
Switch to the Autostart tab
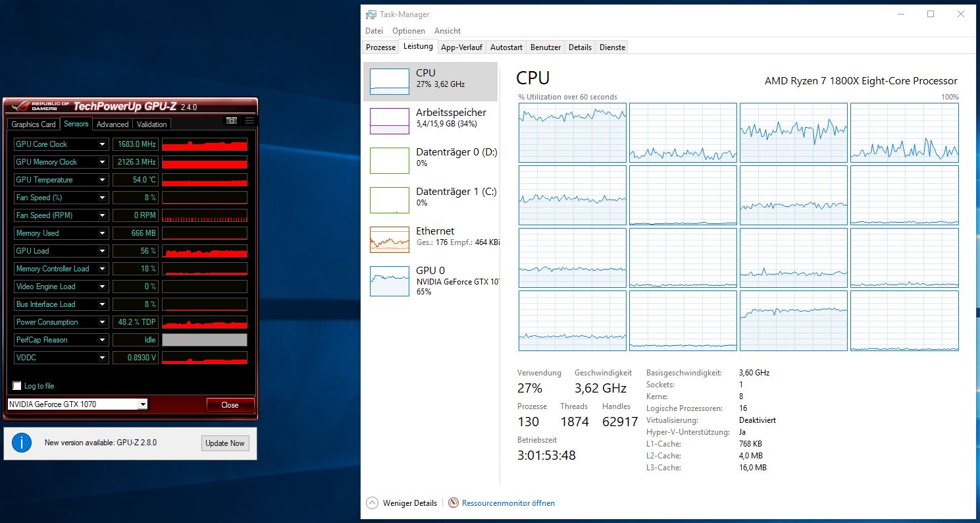click(x=507, y=47)
